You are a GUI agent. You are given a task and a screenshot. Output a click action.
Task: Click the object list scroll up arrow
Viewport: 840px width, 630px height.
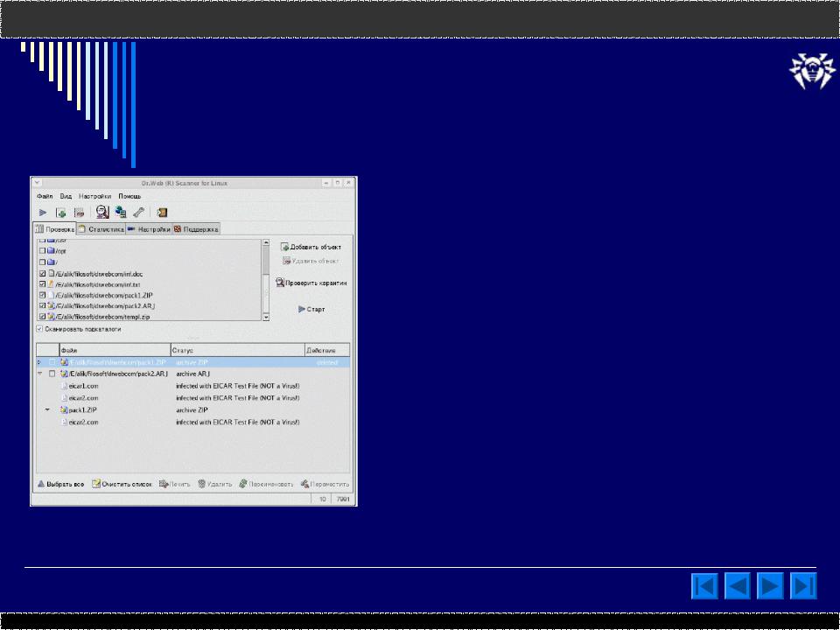pos(266,242)
